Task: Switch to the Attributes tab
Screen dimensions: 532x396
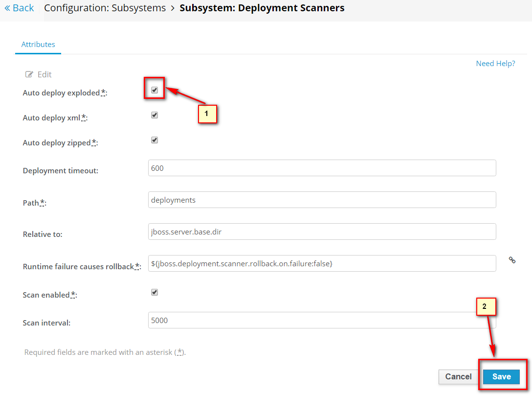Action: point(38,44)
